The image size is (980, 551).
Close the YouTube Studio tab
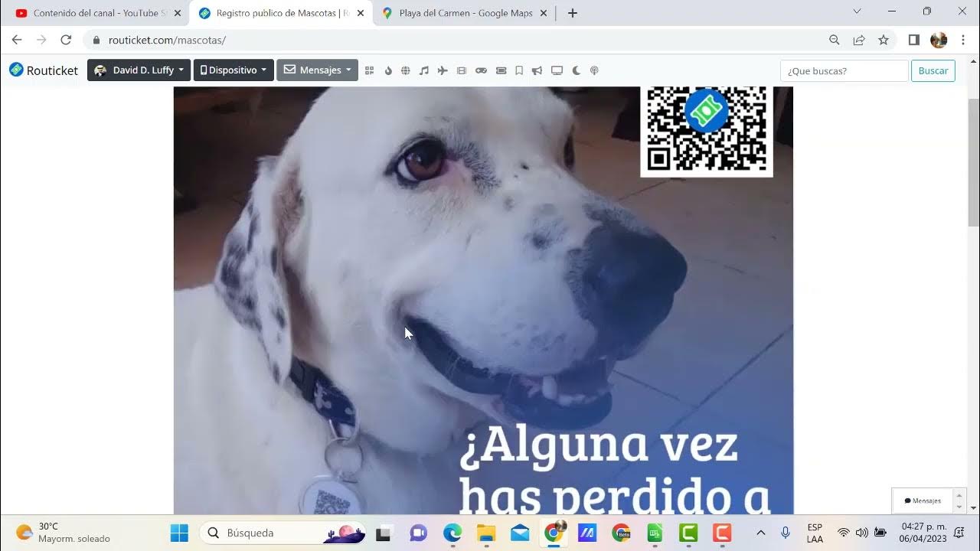pyautogui.click(x=178, y=13)
